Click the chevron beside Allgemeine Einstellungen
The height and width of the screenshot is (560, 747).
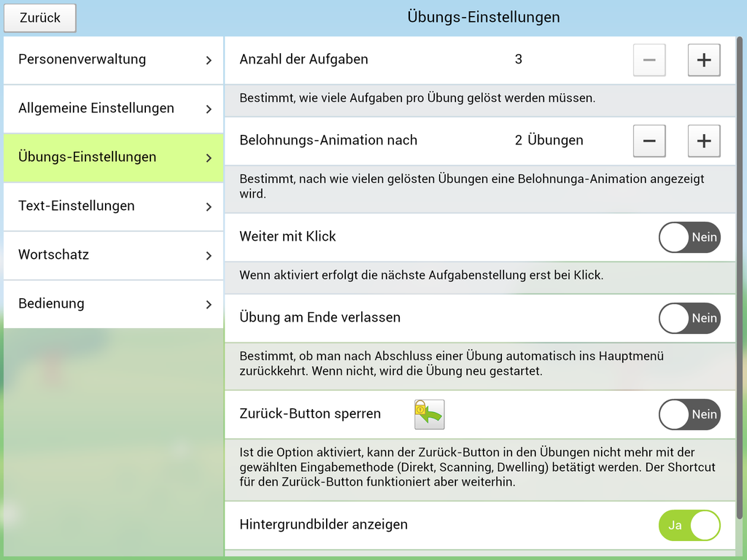tap(209, 109)
